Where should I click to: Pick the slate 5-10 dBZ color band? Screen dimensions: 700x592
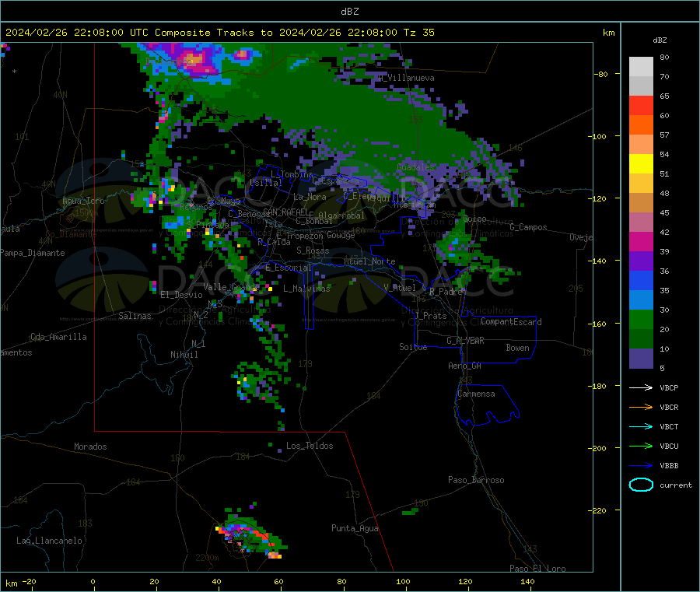(641, 359)
